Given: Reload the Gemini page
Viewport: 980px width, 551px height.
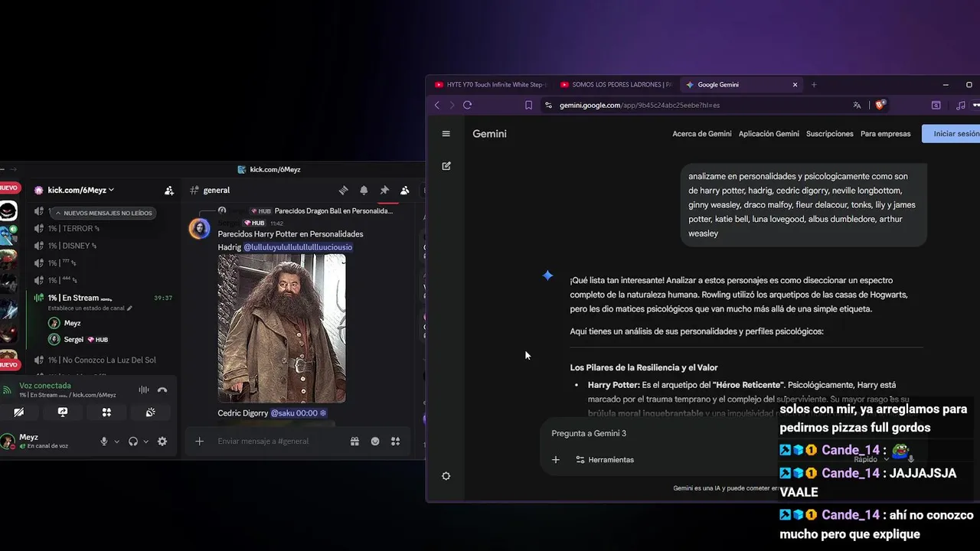Looking at the screenshot, I should (468, 106).
